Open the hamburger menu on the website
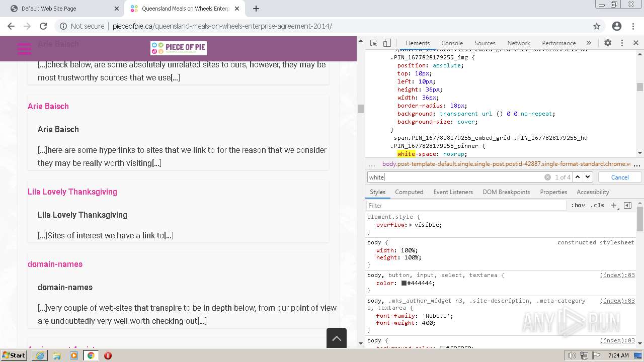Image resolution: width=644 pixels, height=362 pixels. [x=24, y=48]
